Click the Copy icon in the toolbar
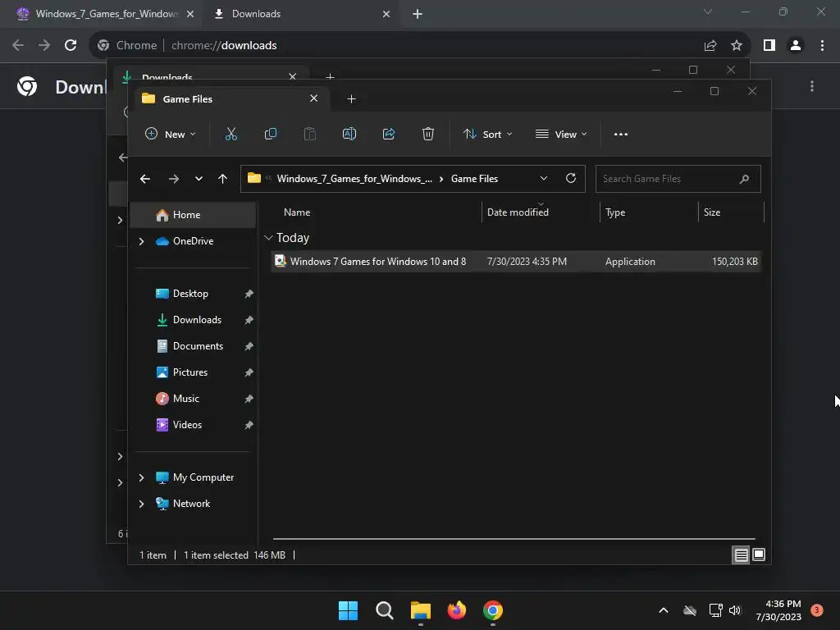Viewport: 840px width, 630px height. (x=271, y=134)
